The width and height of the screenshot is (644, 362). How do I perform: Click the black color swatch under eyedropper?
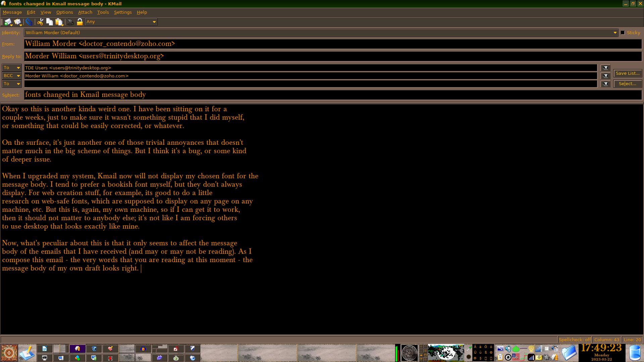click(469, 357)
